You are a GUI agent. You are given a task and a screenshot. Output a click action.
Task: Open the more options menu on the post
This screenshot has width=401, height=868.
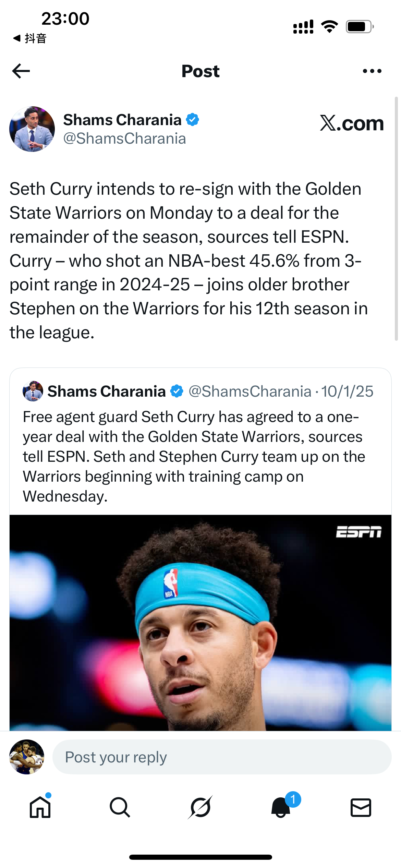372,71
